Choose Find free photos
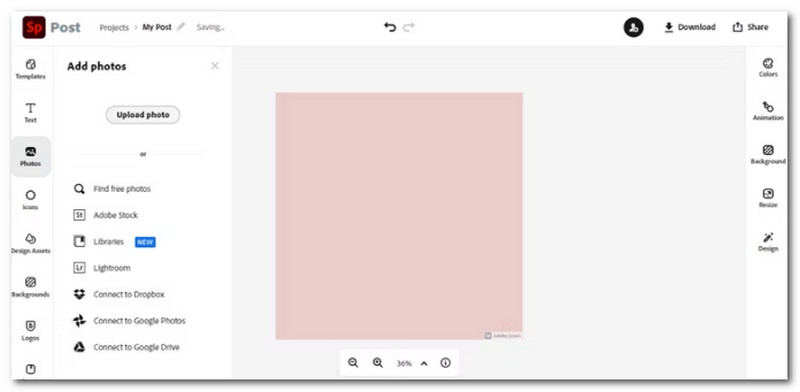Viewport: 800px width, 392px height. [112, 189]
